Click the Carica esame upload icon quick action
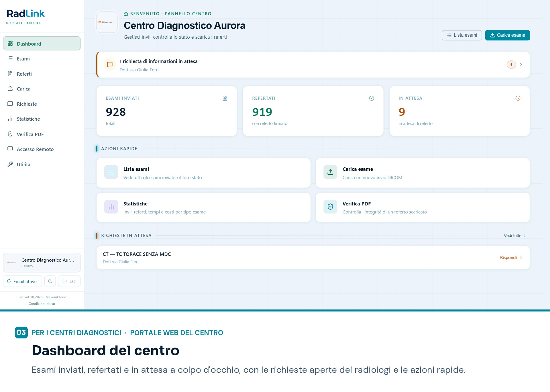This screenshot has width=550, height=392. (x=330, y=172)
